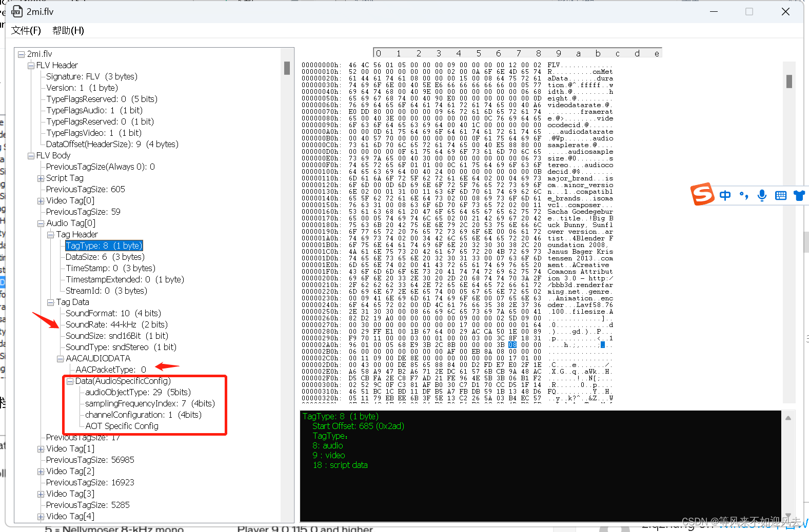This screenshot has height=532, width=809.
Task: Collapse the Tag Header node
Action: pyautogui.click(x=51, y=235)
